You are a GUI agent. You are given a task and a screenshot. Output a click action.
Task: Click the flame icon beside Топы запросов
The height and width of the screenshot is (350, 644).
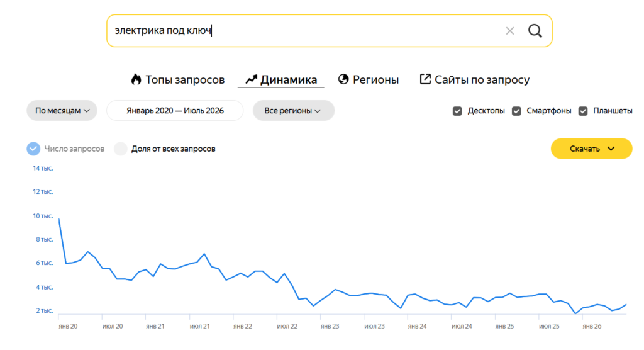point(136,79)
